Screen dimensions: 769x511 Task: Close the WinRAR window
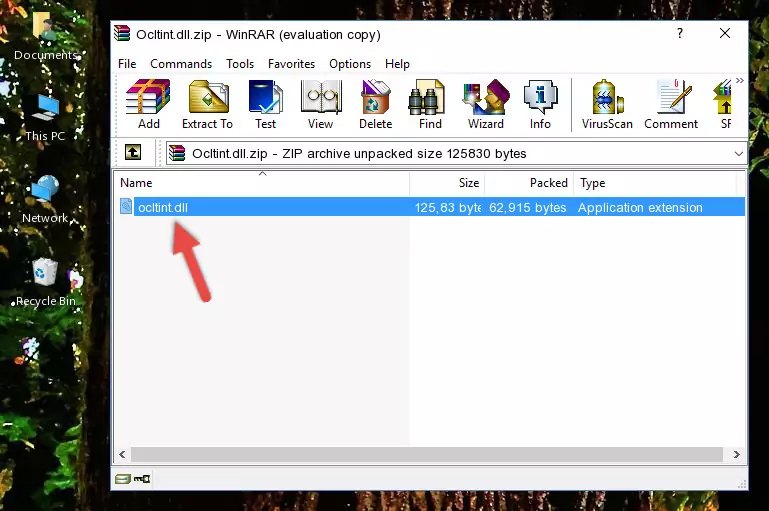coord(725,33)
